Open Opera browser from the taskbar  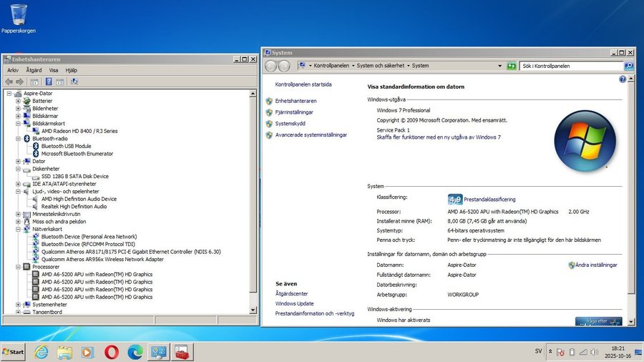coord(111,351)
